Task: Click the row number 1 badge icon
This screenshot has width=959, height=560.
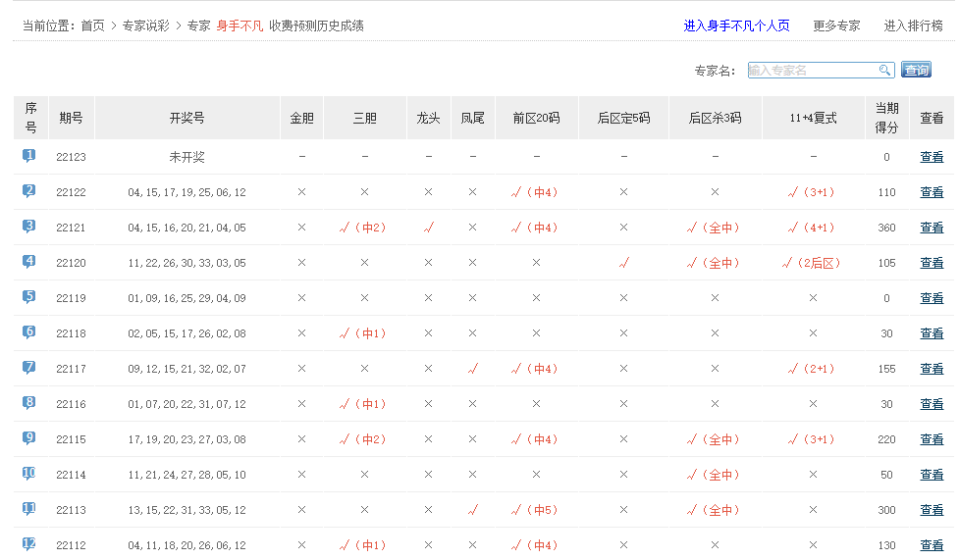Action: tap(29, 156)
